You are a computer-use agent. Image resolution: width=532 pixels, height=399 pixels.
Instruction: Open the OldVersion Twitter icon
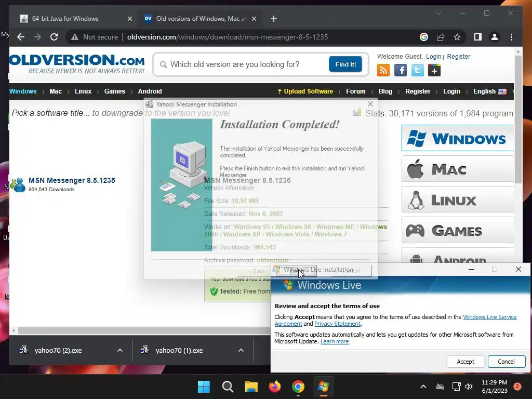[x=418, y=70]
